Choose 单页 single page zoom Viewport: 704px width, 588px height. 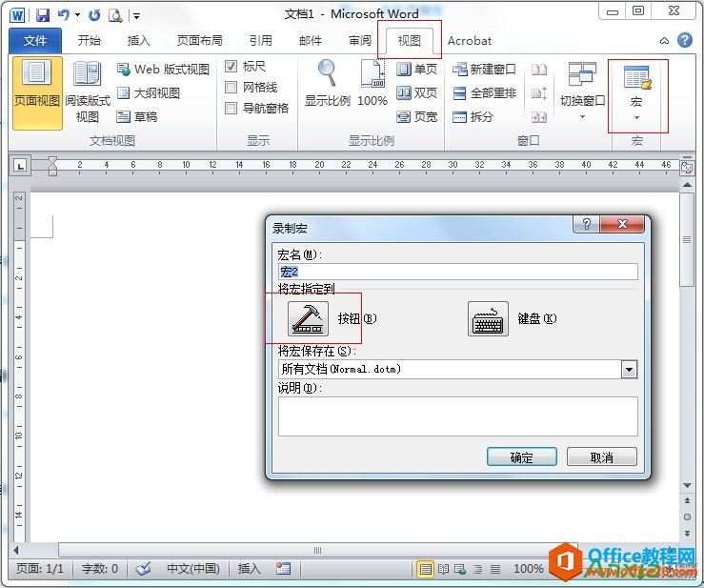click(417, 70)
